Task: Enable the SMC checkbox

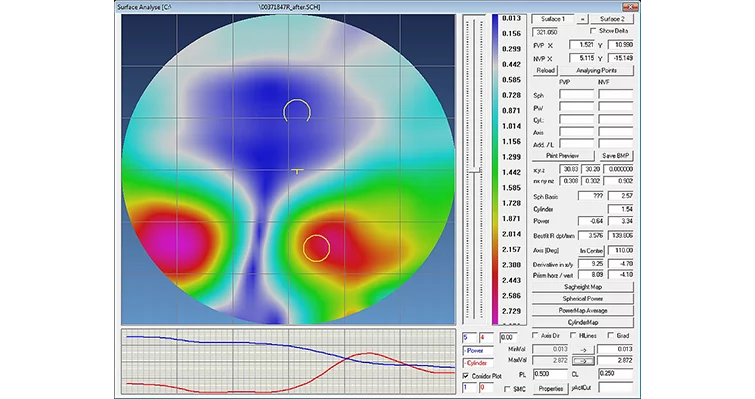Action: [507, 389]
